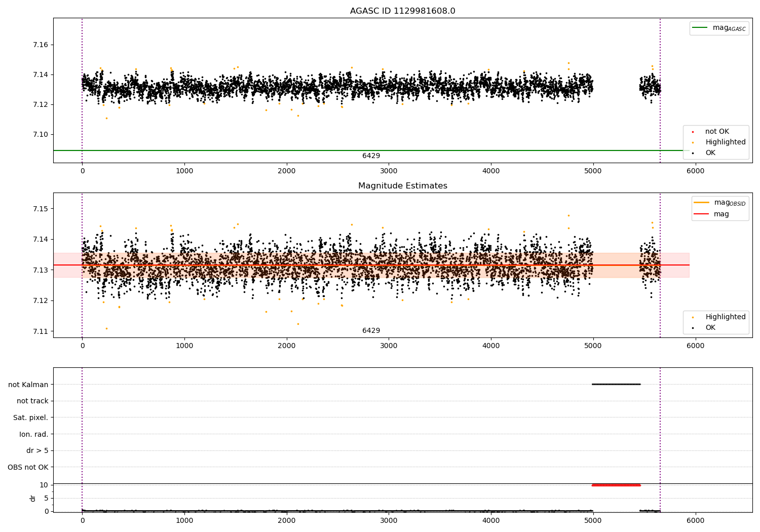Click the 'not track' row label

pyautogui.click(x=32, y=401)
